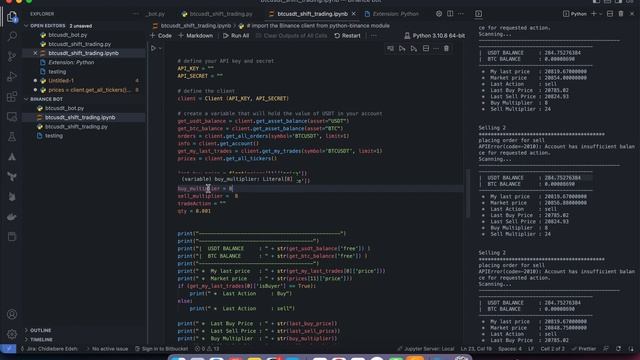Open more editor actions ellipsis in the tab bar
The height and width of the screenshot is (360, 640).
(x=461, y=13)
